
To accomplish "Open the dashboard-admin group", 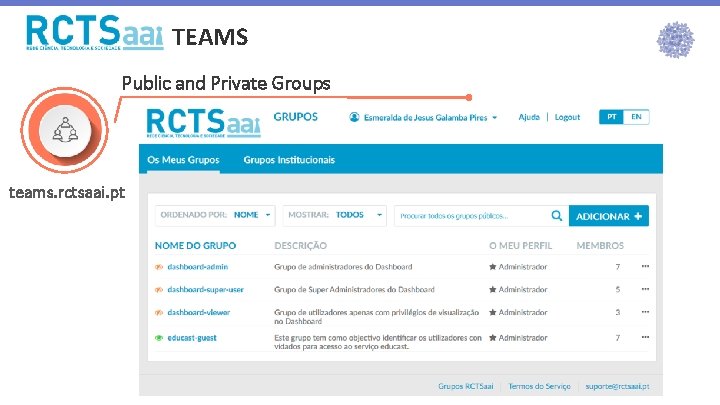I will coord(197,267).
